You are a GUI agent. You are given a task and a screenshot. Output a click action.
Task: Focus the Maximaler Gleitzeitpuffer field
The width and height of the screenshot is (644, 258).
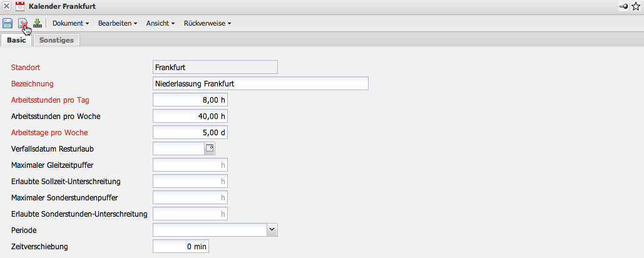point(190,165)
